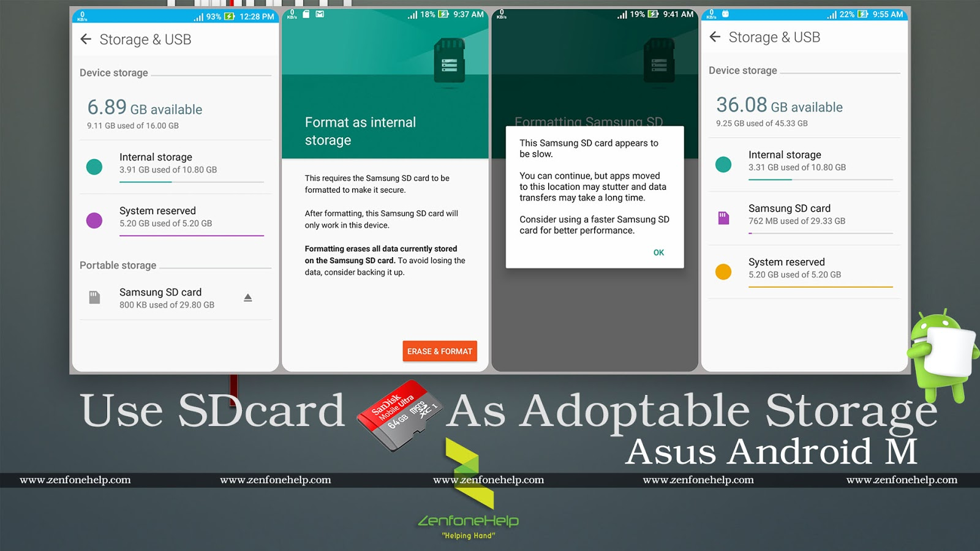Open System reserved entry on adopted-storage screen

(x=804, y=271)
